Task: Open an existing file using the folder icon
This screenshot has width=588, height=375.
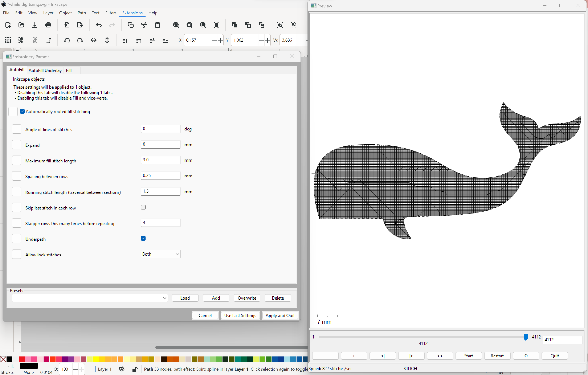Action: [x=21, y=25]
